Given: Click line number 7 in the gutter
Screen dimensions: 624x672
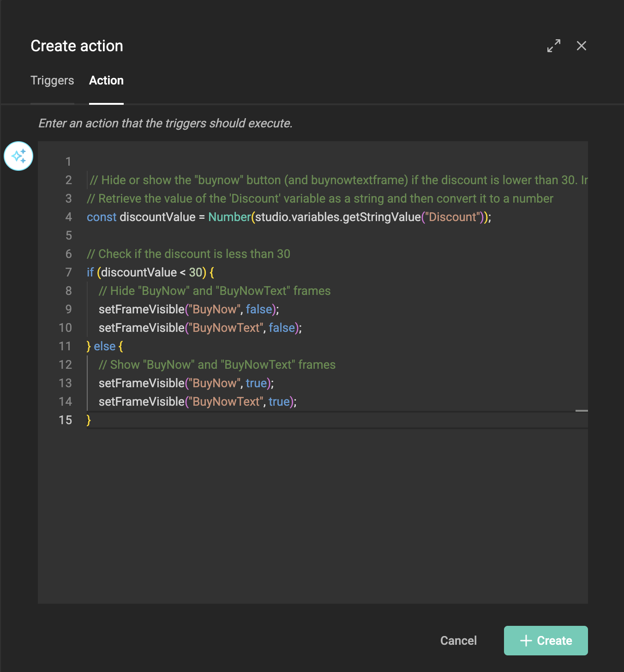Looking at the screenshot, I should [68, 272].
